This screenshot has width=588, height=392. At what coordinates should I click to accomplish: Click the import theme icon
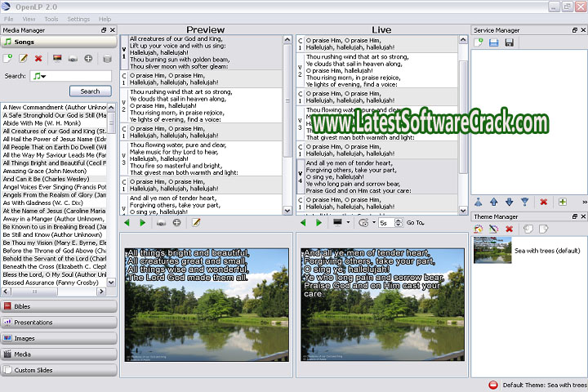tap(528, 229)
